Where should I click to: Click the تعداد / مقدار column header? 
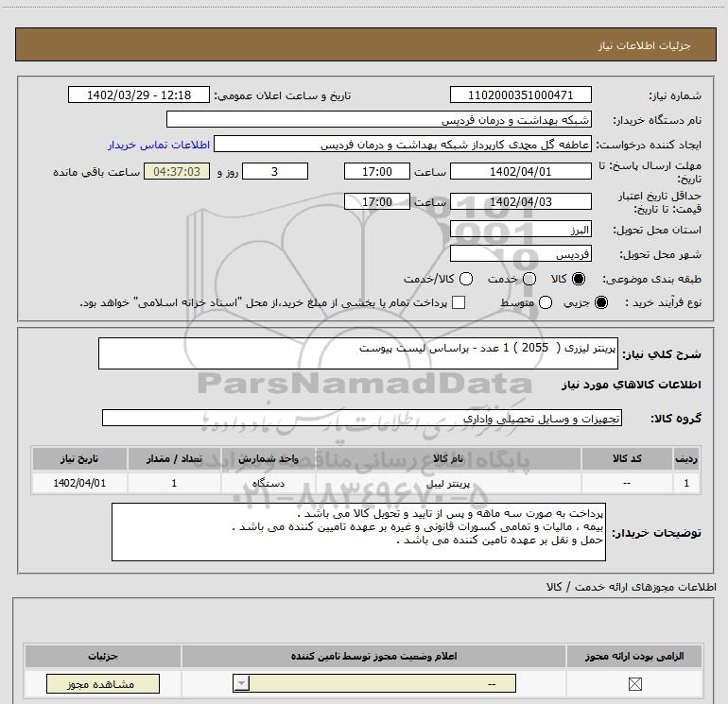174,458
